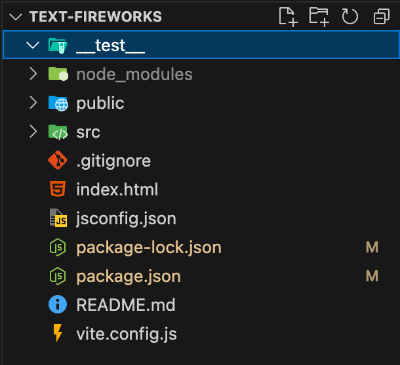Click the M badge next to package-lock.json

(x=372, y=247)
